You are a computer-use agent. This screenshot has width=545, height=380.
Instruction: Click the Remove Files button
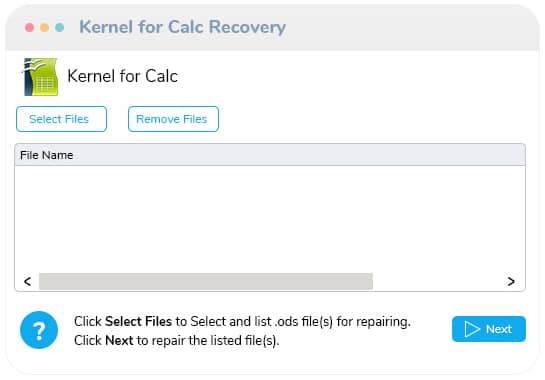click(x=173, y=119)
